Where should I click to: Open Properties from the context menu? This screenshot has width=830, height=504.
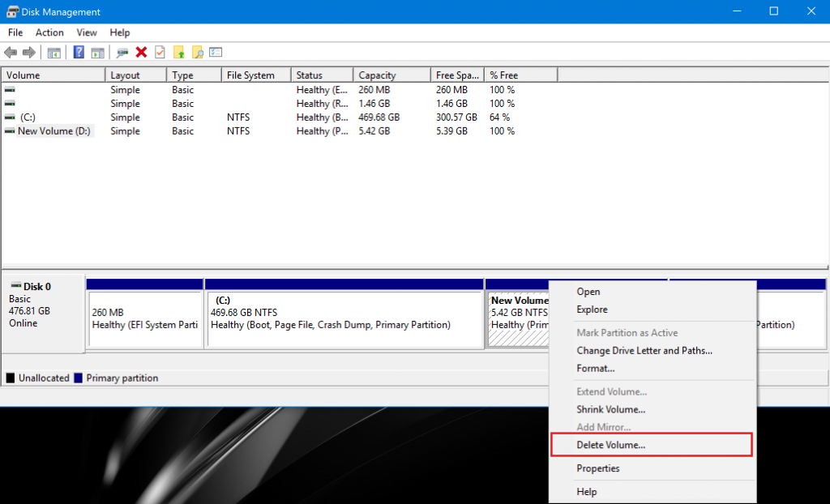pyautogui.click(x=598, y=468)
